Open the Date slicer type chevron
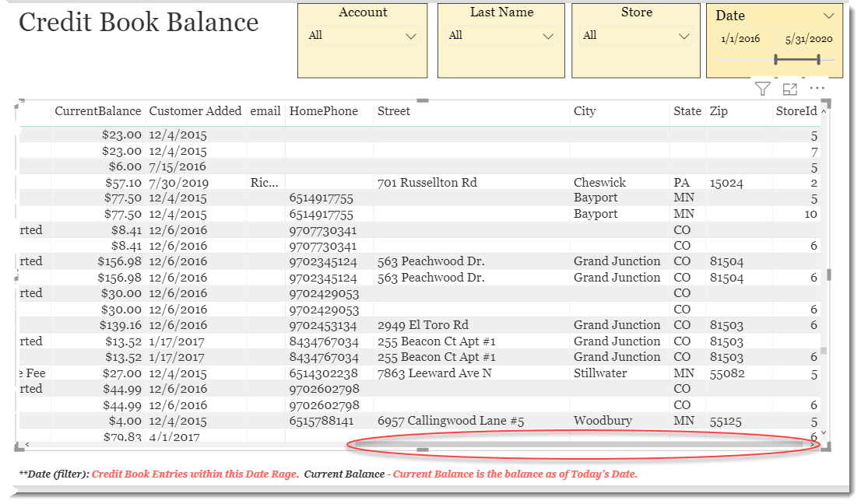This screenshot has width=861, height=504. [x=829, y=16]
